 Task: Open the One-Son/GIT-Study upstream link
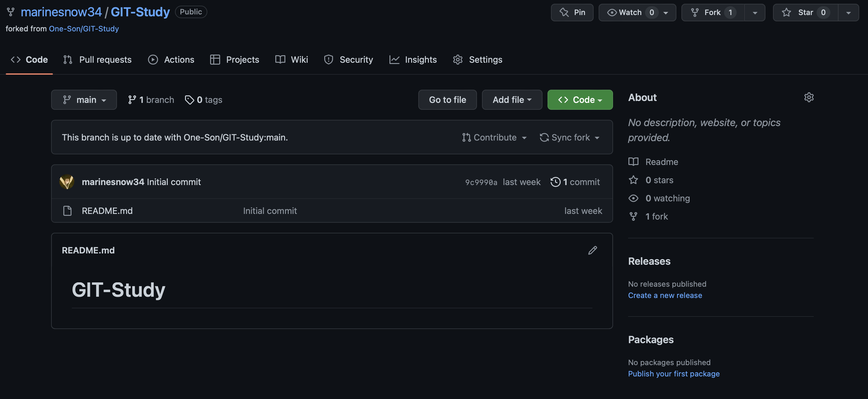pos(84,29)
